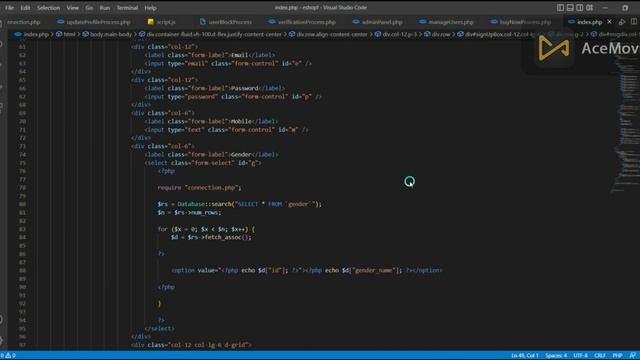
Task: Click the label containing Gender text
Action: [x=211, y=155]
